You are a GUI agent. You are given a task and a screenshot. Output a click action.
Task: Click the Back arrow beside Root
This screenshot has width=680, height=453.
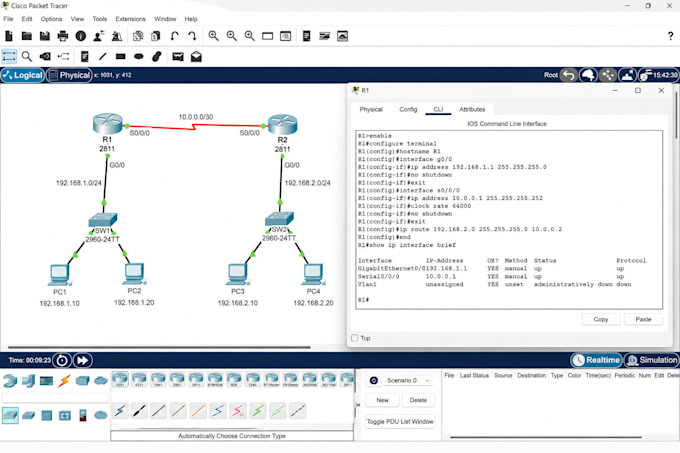[x=569, y=75]
